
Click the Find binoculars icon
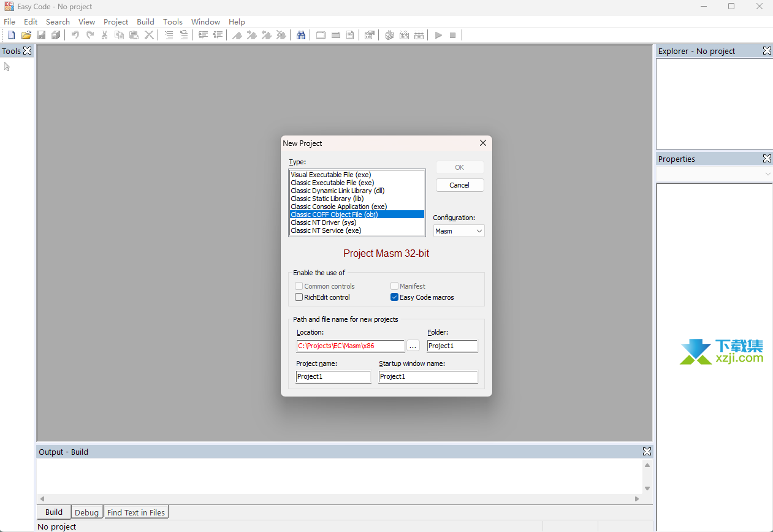point(301,35)
